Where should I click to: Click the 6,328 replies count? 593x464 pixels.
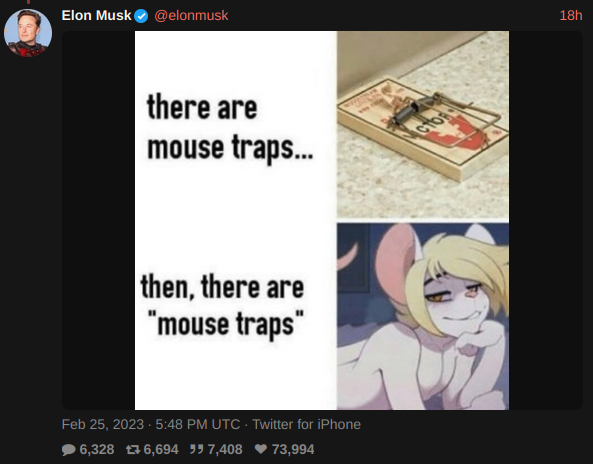click(x=97, y=449)
